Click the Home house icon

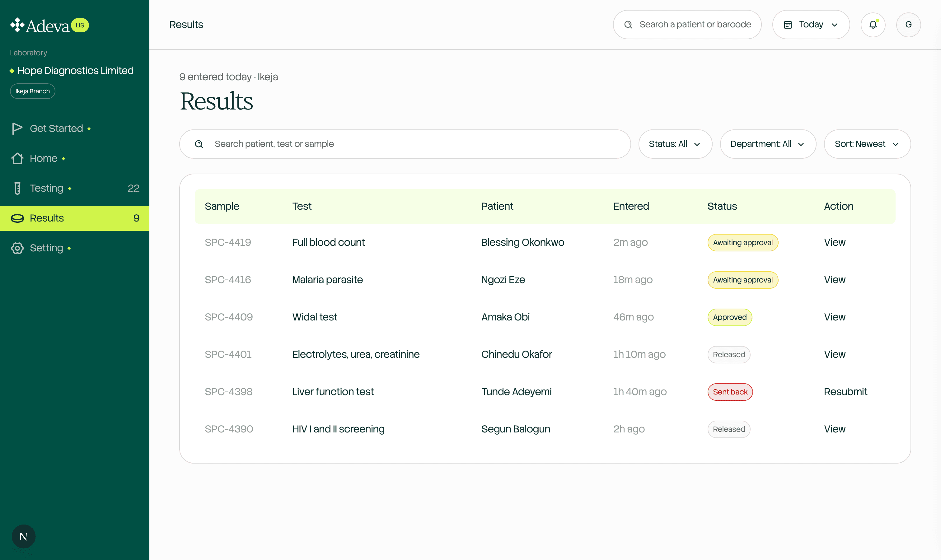pyautogui.click(x=17, y=158)
